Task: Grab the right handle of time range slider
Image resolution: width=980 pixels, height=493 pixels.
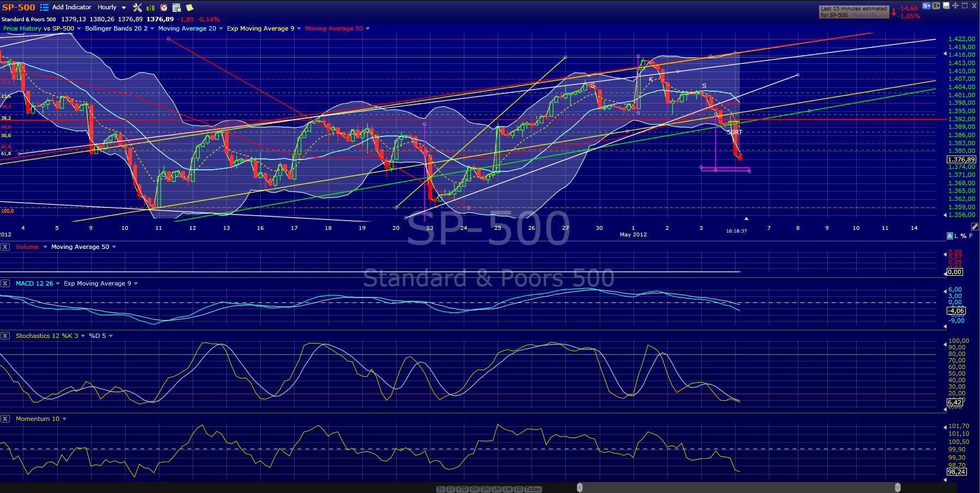Action: [898, 488]
